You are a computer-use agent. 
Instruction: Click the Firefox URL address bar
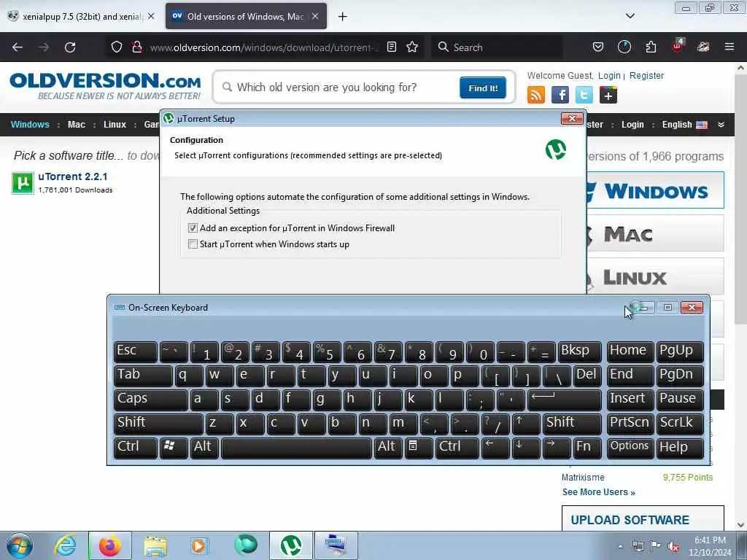tap(263, 47)
